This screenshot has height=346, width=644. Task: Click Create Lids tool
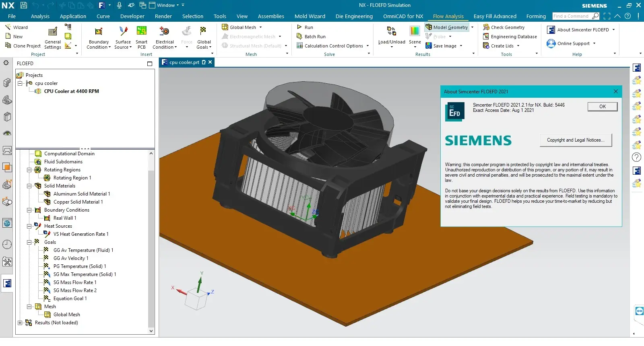[x=498, y=46]
